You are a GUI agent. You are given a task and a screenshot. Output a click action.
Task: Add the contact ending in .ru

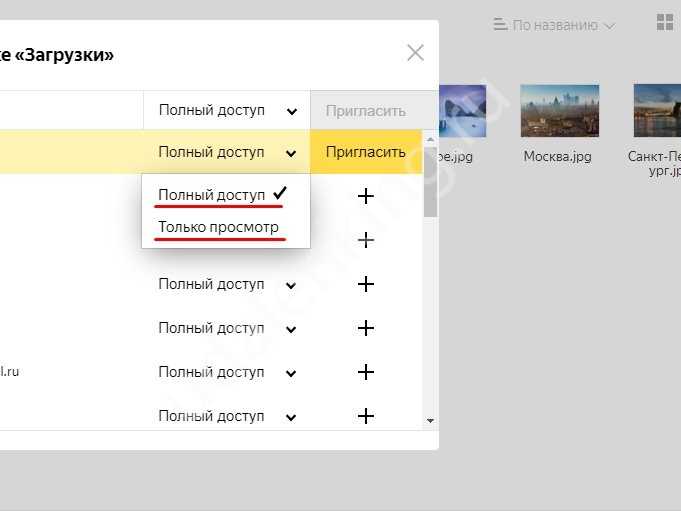pyautogui.click(x=366, y=372)
